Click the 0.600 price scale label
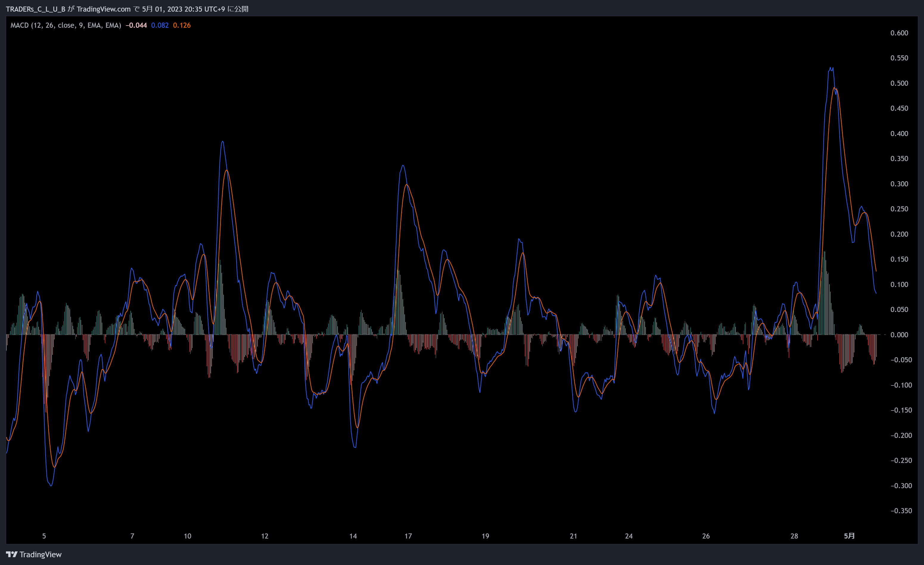Screen dimensions: 924x565 coord(899,33)
